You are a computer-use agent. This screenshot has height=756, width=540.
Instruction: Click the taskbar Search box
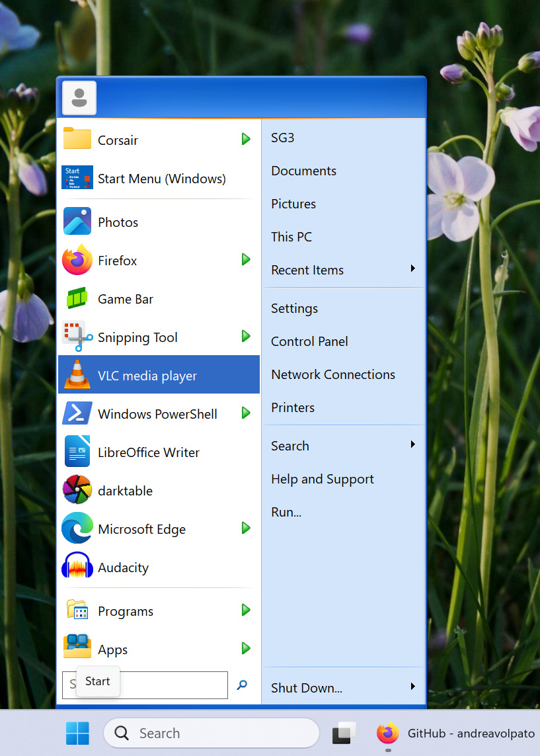[212, 733]
